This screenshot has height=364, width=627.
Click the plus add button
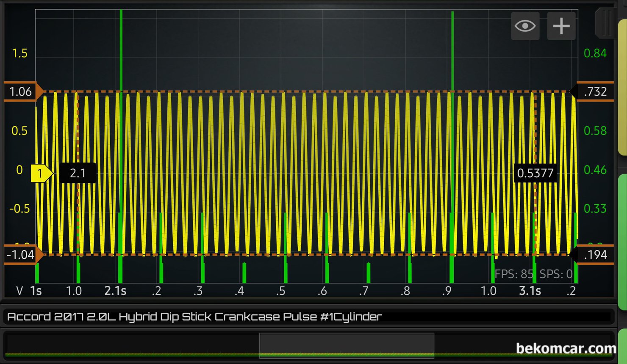coord(561,26)
